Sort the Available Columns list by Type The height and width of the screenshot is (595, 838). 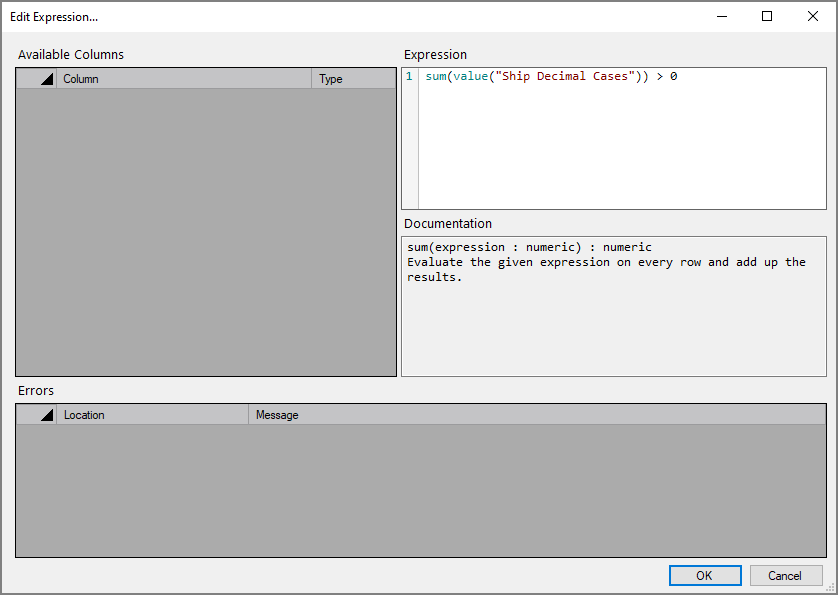coord(330,78)
